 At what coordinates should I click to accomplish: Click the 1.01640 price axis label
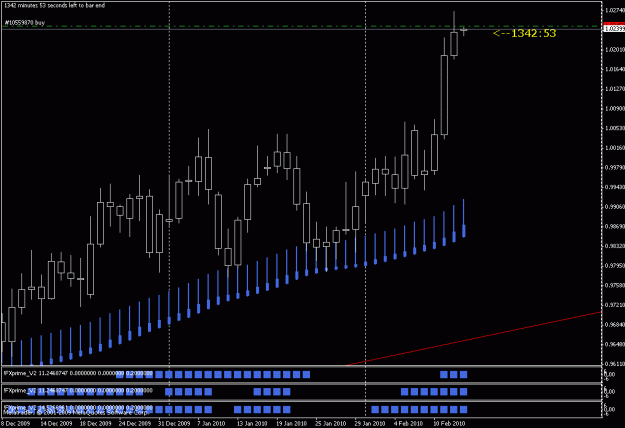(614, 69)
